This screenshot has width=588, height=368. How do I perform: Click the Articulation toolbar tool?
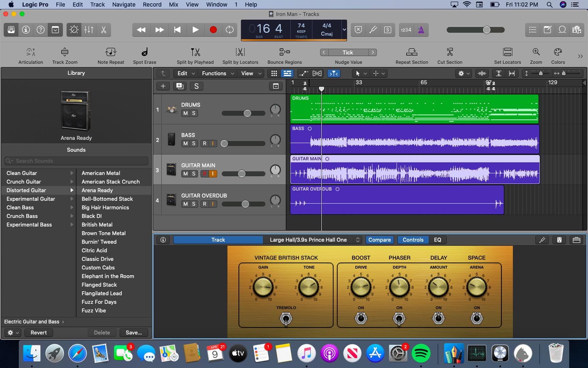(x=31, y=56)
